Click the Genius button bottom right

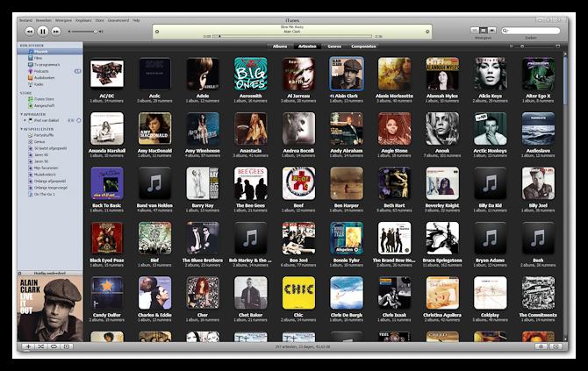coord(541,346)
